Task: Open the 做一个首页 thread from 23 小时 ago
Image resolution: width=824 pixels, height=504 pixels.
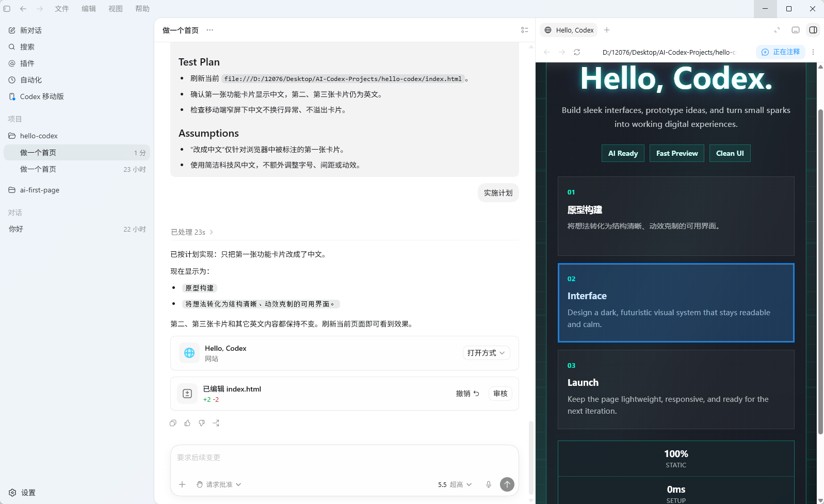Action: tap(76, 169)
